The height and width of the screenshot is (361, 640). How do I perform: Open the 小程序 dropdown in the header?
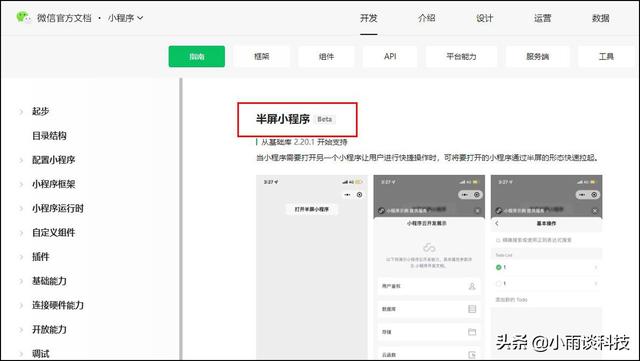(125, 18)
